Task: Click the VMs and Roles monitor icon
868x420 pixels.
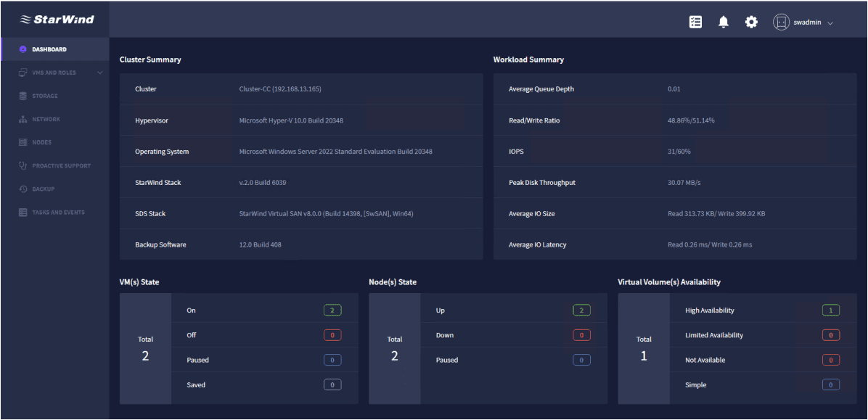Action: point(22,73)
